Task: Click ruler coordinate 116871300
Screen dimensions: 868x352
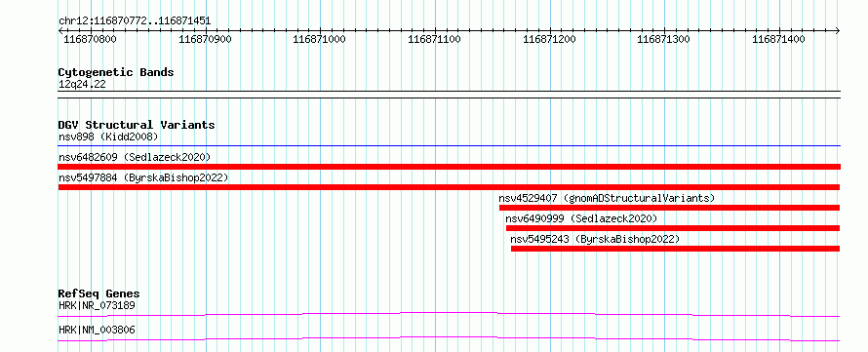Action: [x=664, y=39]
